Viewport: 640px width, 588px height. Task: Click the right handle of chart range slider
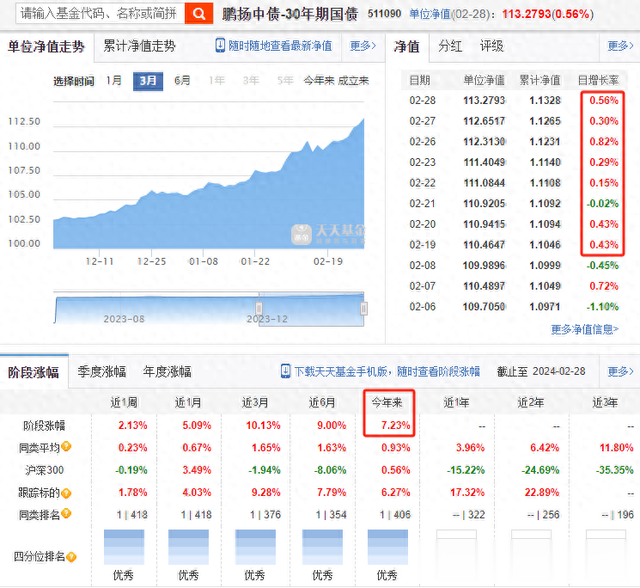pos(364,308)
